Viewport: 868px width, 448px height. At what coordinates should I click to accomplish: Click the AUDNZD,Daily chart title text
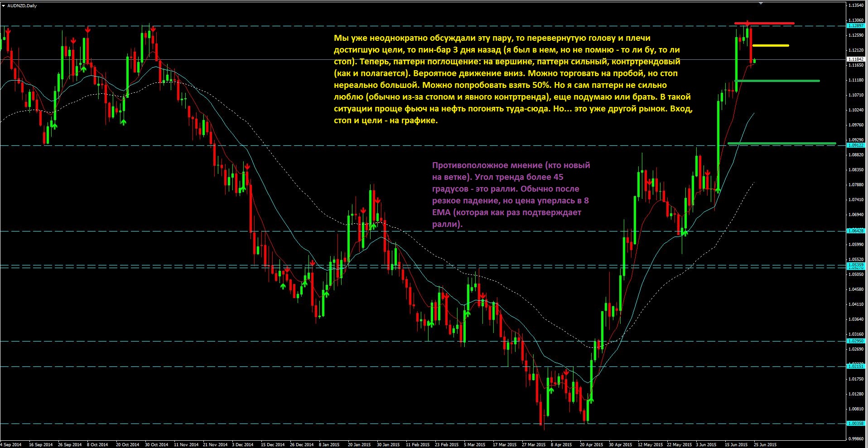coord(22,5)
